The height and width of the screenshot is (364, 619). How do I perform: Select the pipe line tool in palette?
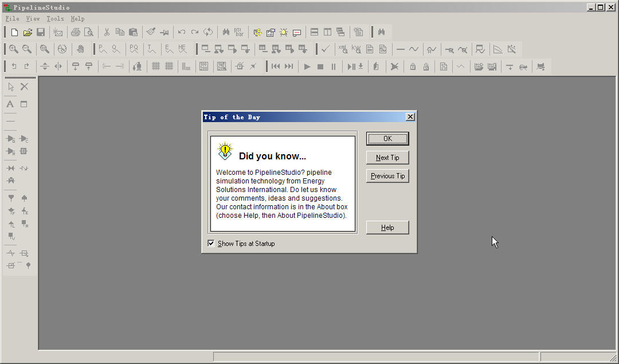click(11, 121)
